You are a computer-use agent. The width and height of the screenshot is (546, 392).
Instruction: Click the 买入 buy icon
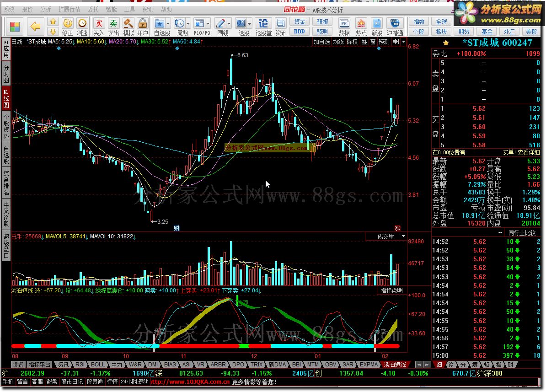click(99, 27)
